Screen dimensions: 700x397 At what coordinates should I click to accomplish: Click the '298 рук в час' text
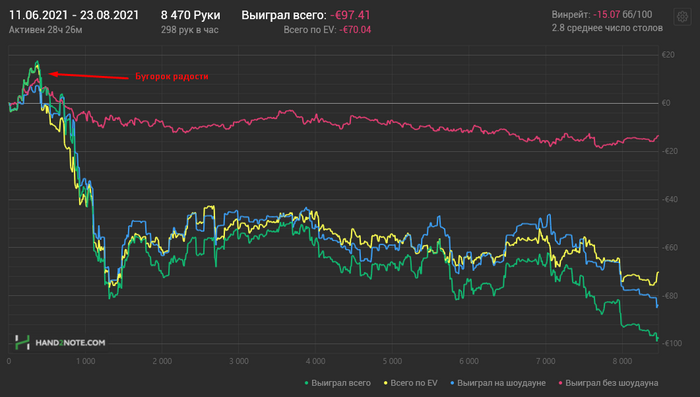[190, 30]
